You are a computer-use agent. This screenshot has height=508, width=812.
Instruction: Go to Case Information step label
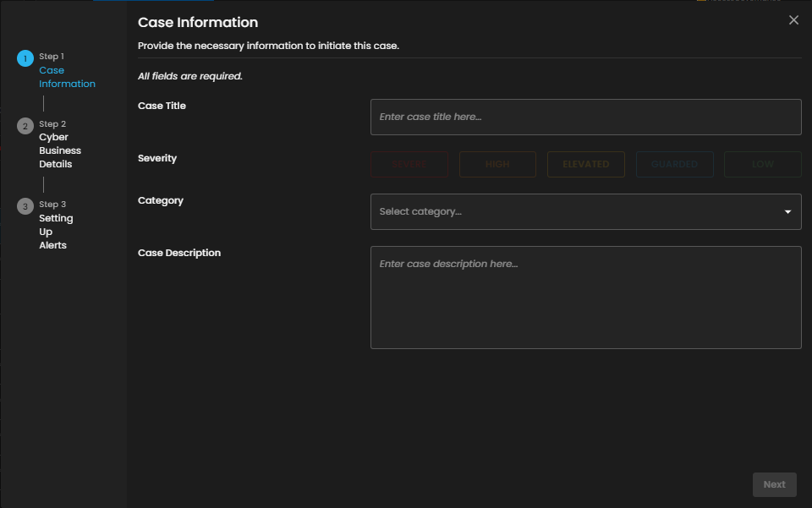coord(67,77)
